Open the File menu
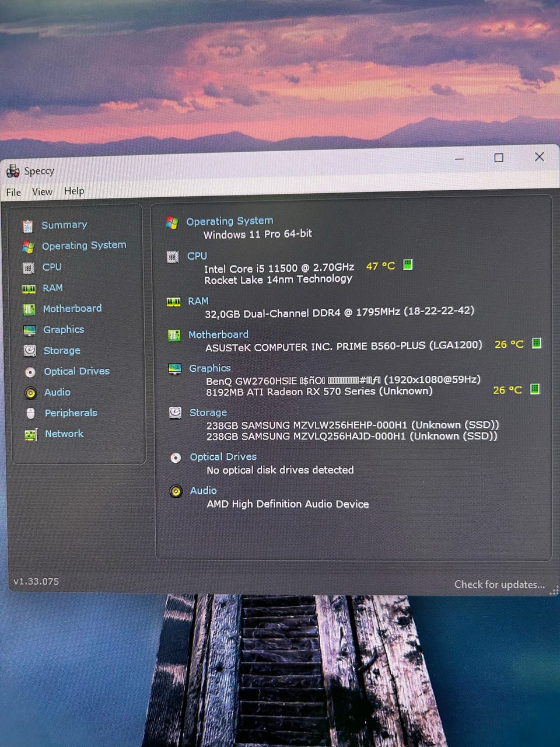 point(13,193)
